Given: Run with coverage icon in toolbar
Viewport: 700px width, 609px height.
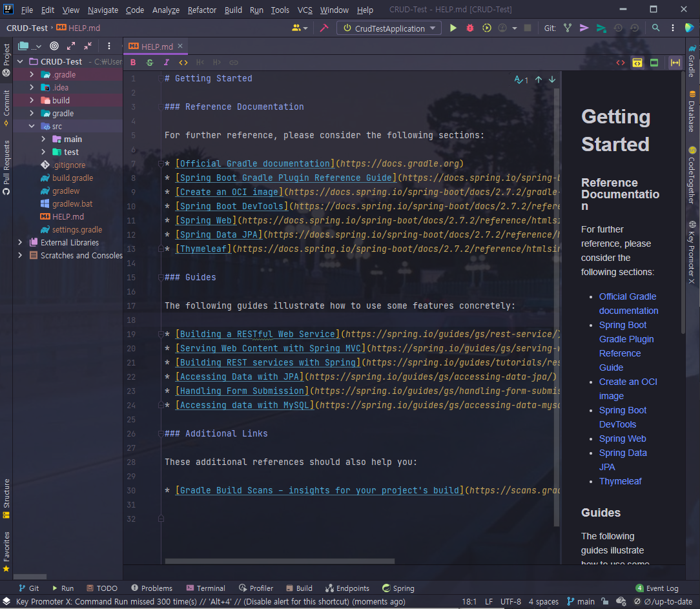Looking at the screenshot, I should pyautogui.click(x=487, y=28).
